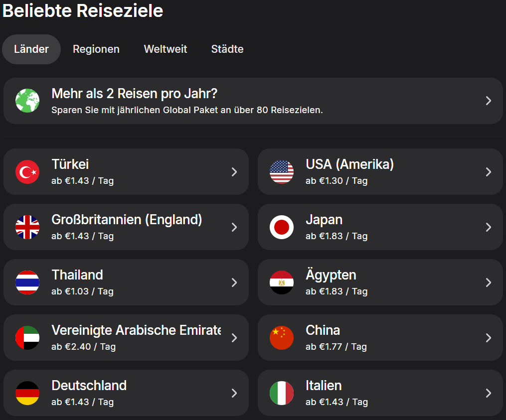506x420 pixels.
Task: Click the green globe icon
Action: [27, 101]
